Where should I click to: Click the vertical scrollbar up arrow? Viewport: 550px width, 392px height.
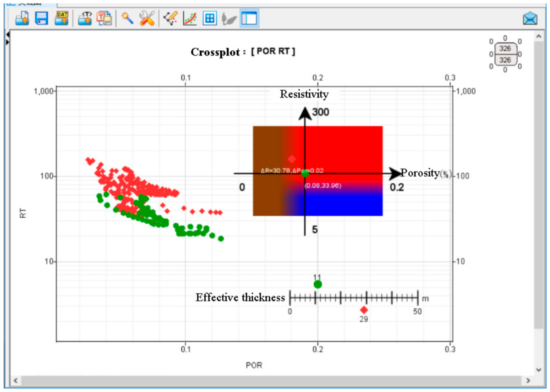pos(539,36)
